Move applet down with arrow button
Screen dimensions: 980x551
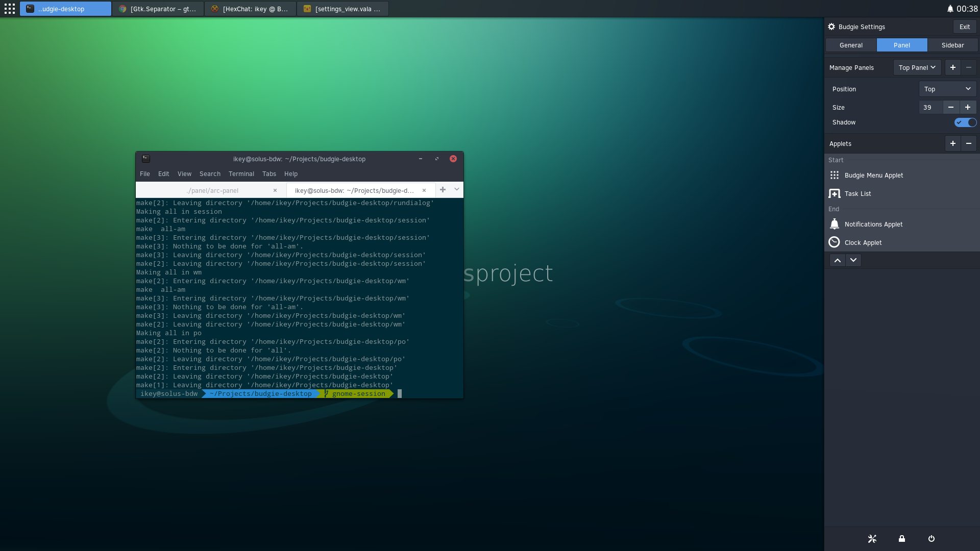pyautogui.click(x=853, y=260)
